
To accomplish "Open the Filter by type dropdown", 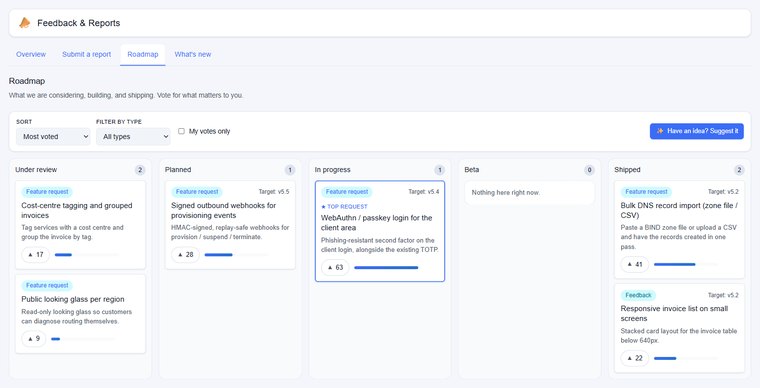I will pos(133,137).
